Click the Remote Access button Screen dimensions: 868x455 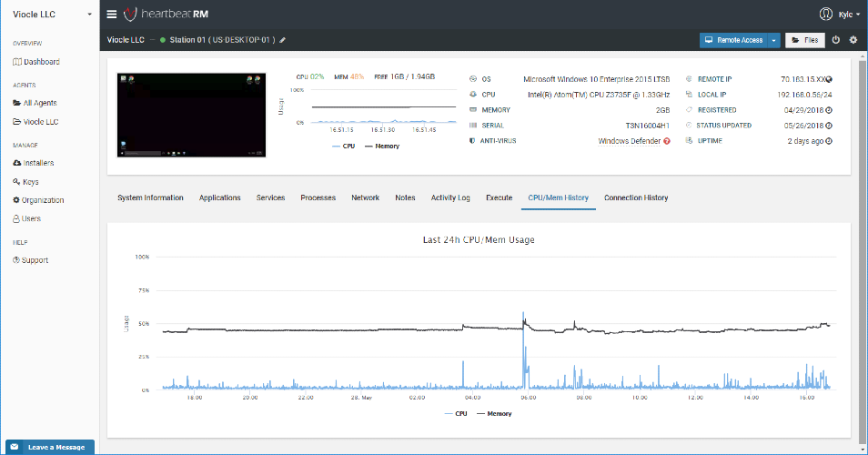[x=733, y=40]
